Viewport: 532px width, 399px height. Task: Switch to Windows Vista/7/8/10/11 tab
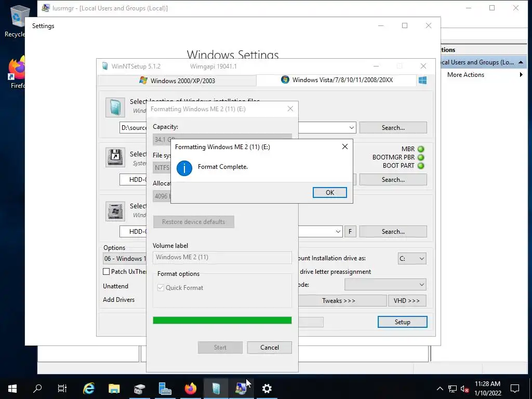(x=337, y=80)
